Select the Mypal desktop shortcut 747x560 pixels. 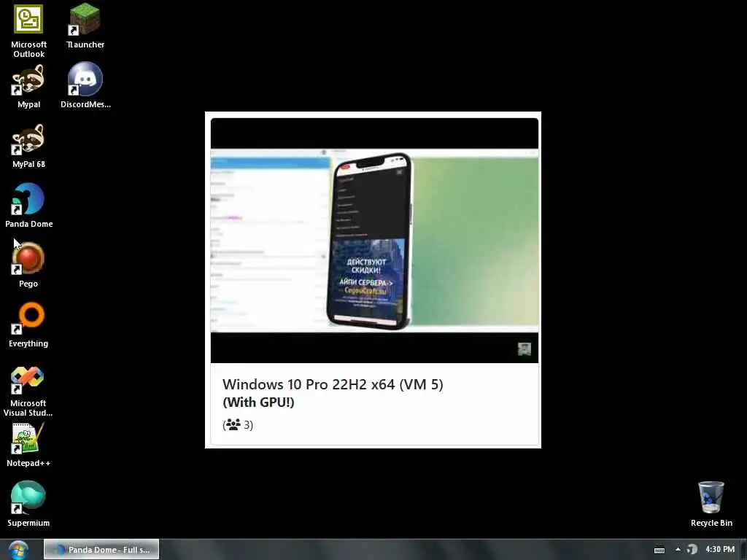(28, 86)
